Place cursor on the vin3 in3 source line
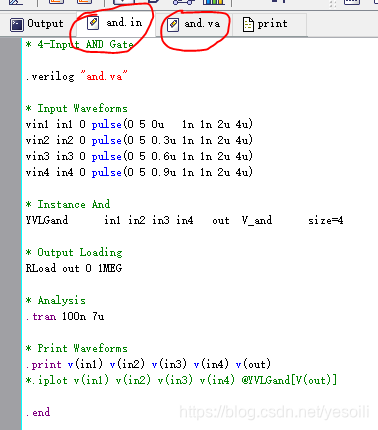The height and width of the screenshot is (430, 378). tap(139, 156)
